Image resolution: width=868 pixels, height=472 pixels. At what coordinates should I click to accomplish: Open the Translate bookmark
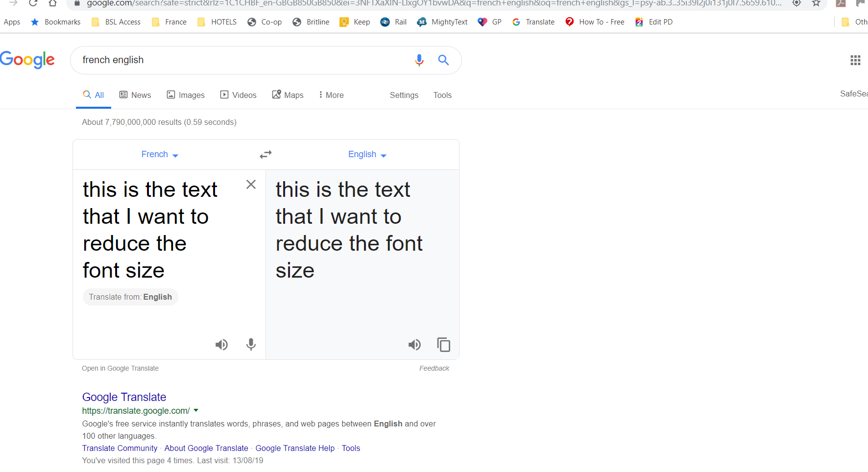533,22
